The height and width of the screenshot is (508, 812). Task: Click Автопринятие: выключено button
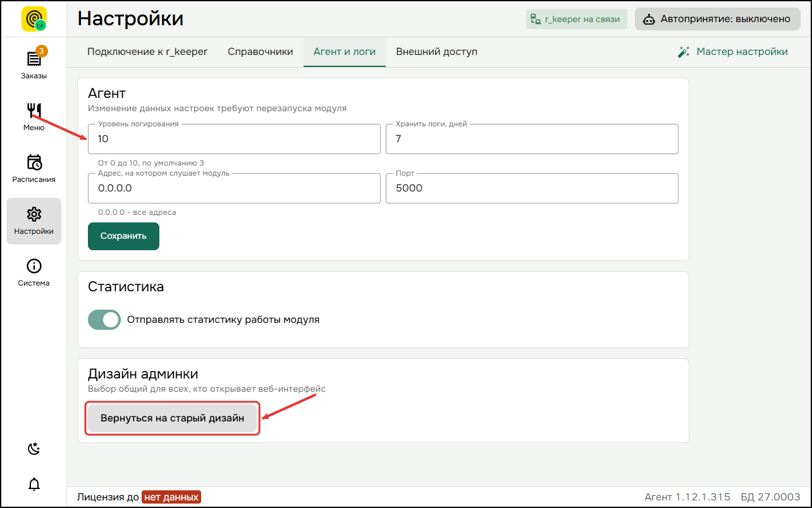pos(718,19)
